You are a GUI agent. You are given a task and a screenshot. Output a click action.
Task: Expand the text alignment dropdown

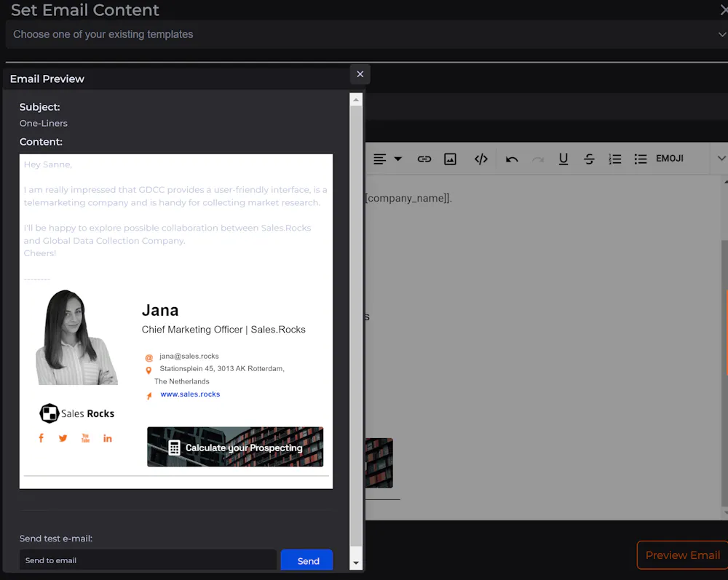coord(397,159)
